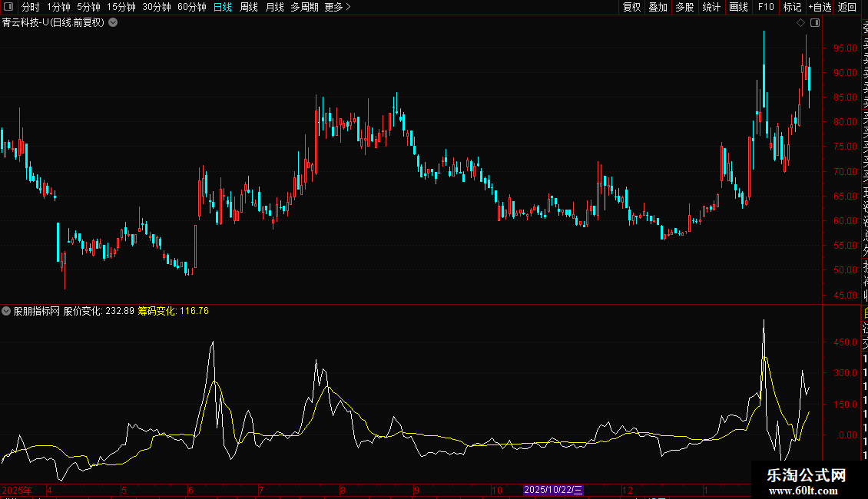Screen dimensions: 868x499
Task: Open the 统计 statistics tool
Action: click(711, 7)
